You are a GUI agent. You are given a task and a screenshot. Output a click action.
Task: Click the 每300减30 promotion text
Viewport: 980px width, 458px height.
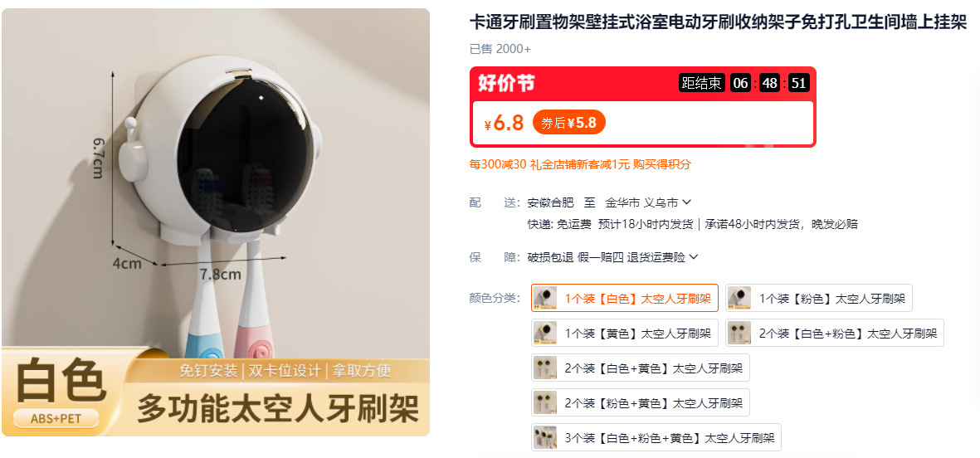[498, 164]
